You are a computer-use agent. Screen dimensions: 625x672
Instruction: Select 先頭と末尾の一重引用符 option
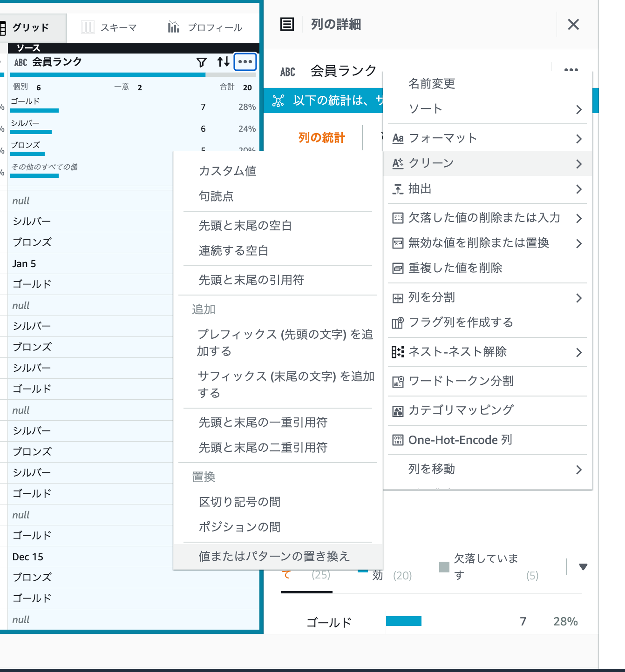point(263,422)
